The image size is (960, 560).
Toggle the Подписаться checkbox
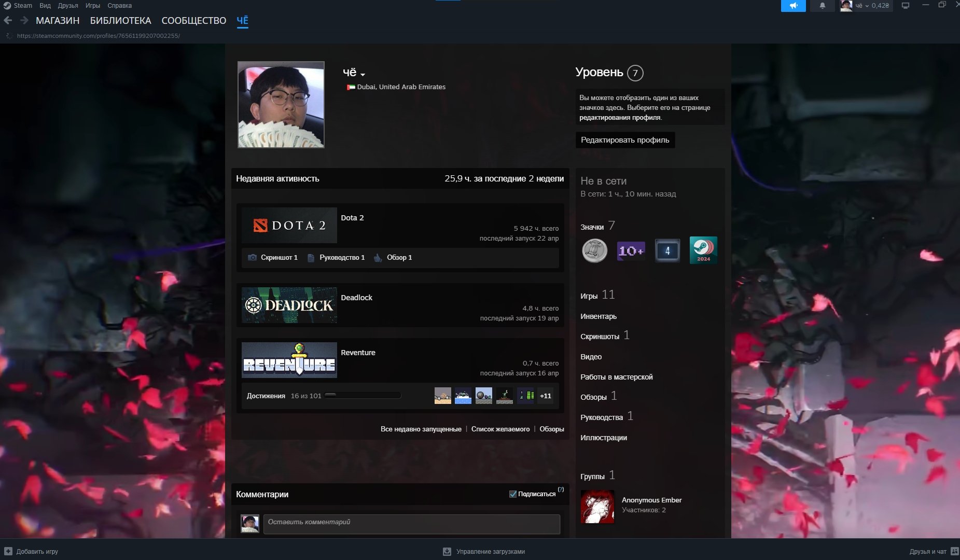[513, 494]
